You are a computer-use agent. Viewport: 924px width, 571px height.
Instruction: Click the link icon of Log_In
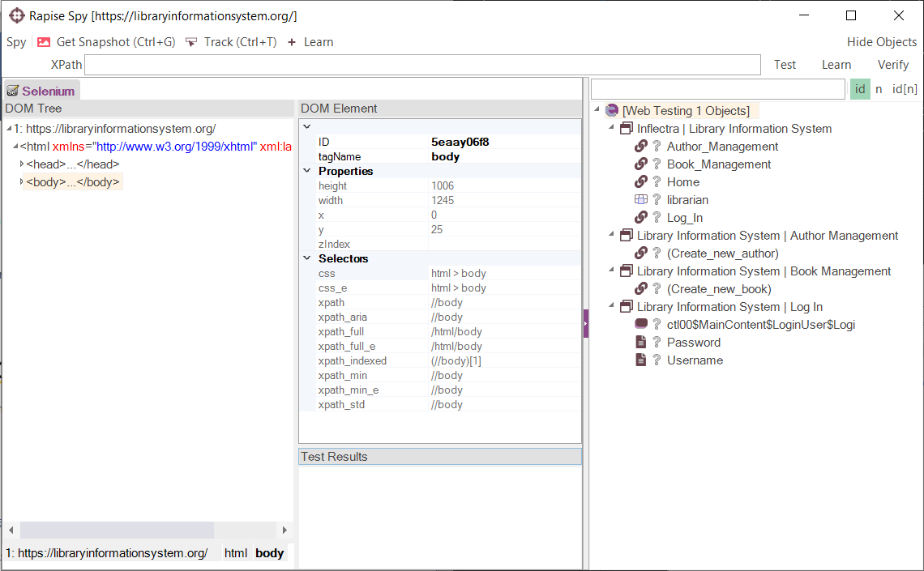point(641,217)
